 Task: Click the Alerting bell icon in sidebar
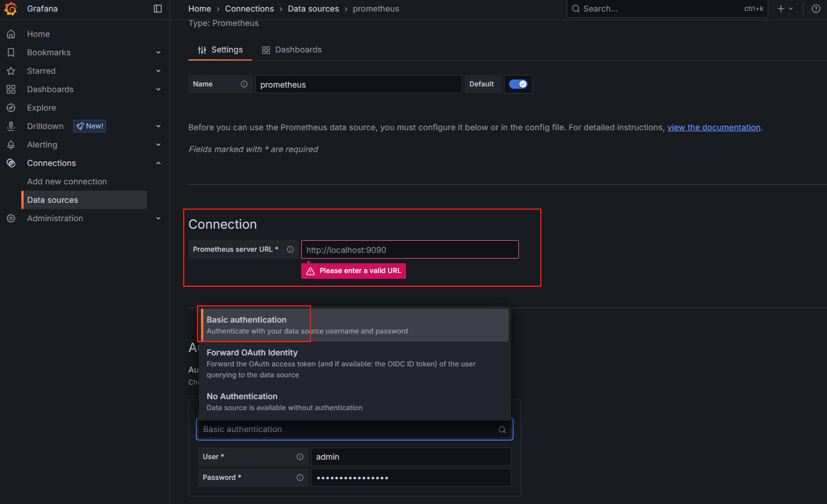[x=11, y=145]
